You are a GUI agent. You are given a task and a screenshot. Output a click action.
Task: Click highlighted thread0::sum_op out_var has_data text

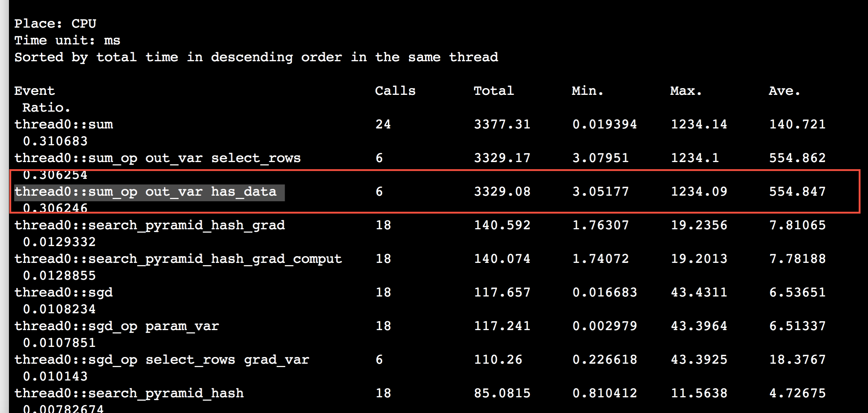[146, 192]
